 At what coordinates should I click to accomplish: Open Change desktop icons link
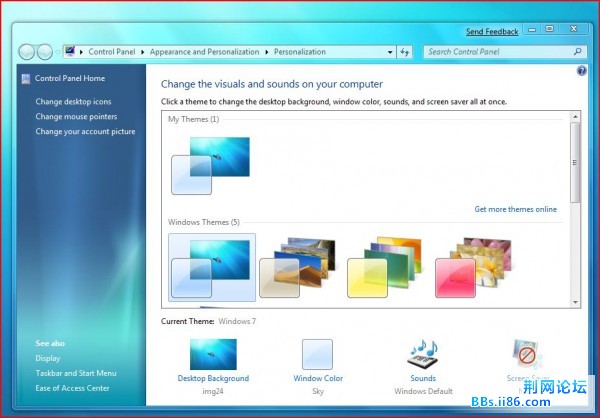click(73, 102)
